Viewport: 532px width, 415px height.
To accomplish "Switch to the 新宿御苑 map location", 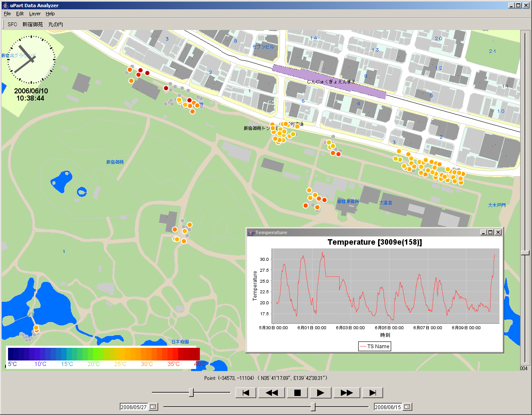I will coord(33,25).
